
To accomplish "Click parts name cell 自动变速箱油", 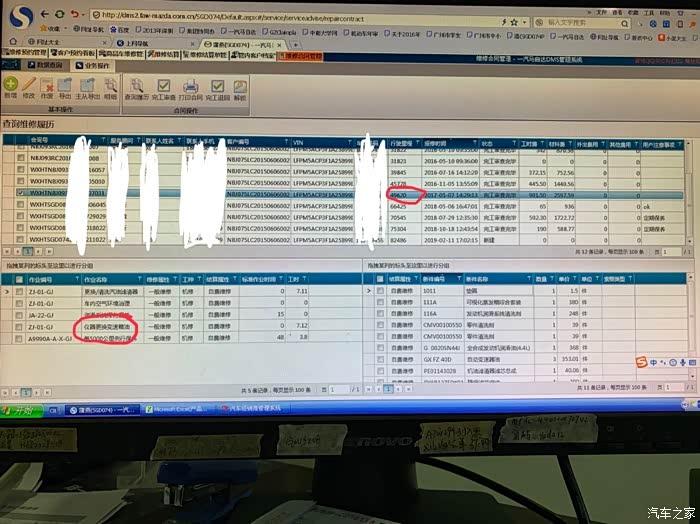I will tap(483, 359).
